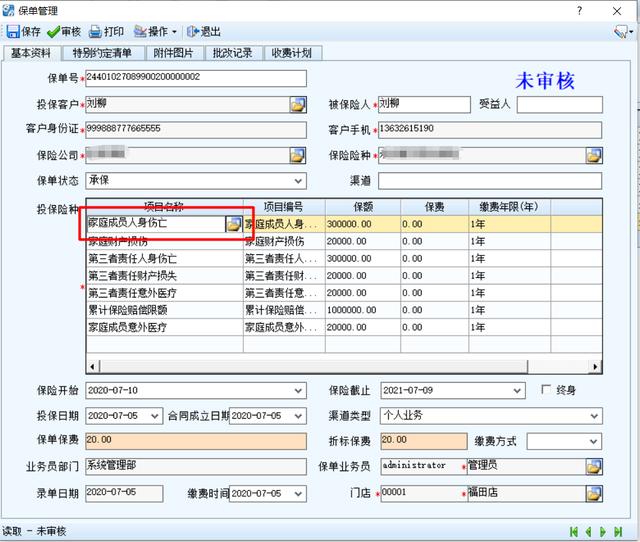
Task: Click the 渠道 input field
Action: (490, 181)
